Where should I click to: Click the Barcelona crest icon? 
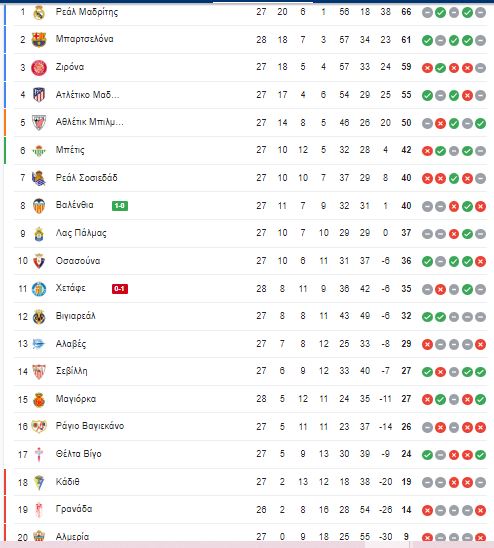[x=39, y=40]
